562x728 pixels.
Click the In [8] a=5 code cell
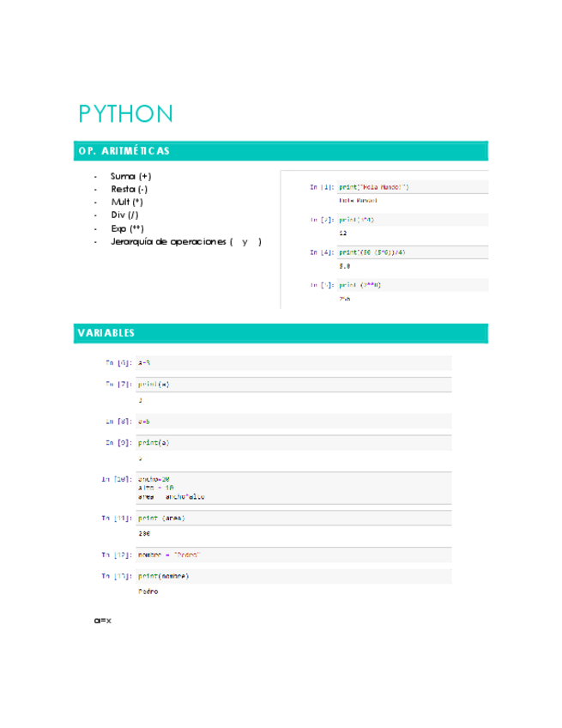[x=293, y=422]
